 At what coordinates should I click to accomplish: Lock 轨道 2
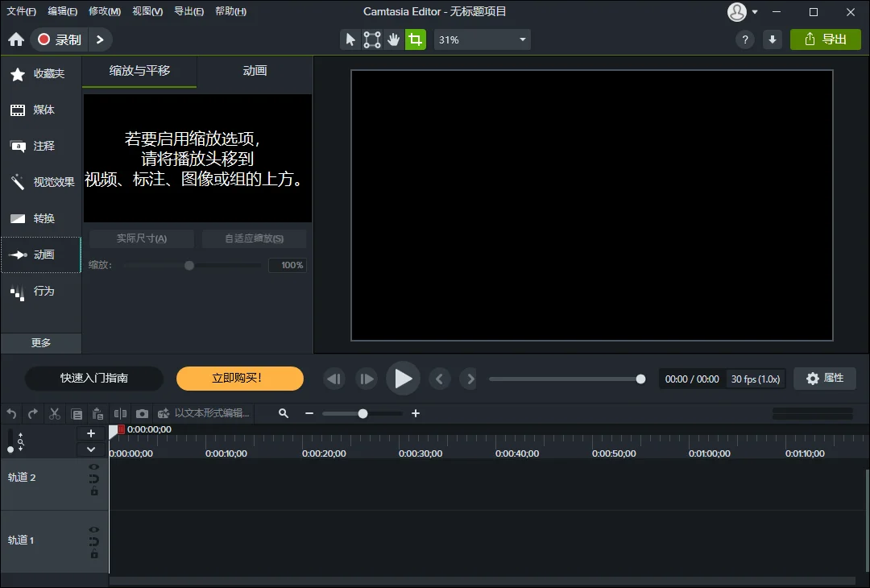click(x=94, y=491)
